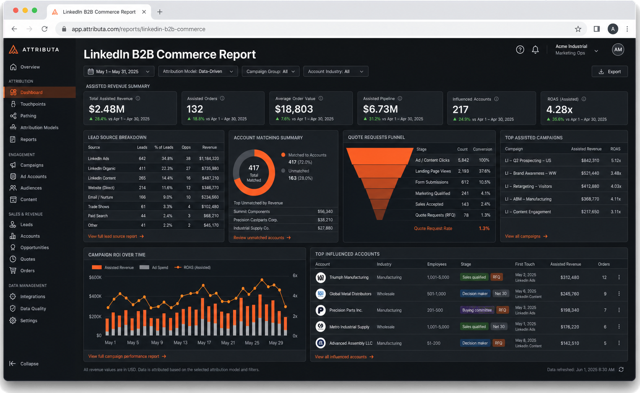Open the Content sidebar icon
Viewport: 640px width, 393px height.
pos(13,200)
